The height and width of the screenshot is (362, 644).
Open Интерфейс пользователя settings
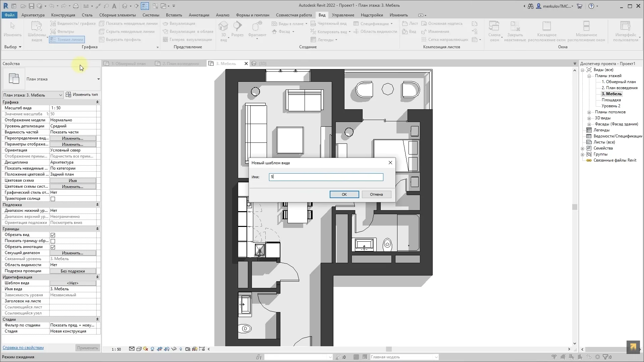point(626,31)
